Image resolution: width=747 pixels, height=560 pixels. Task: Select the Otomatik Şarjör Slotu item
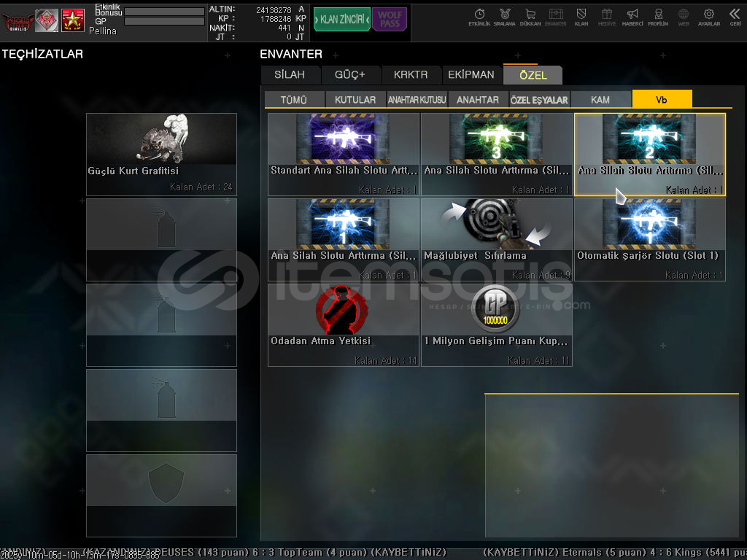click(x=650, y=239)
